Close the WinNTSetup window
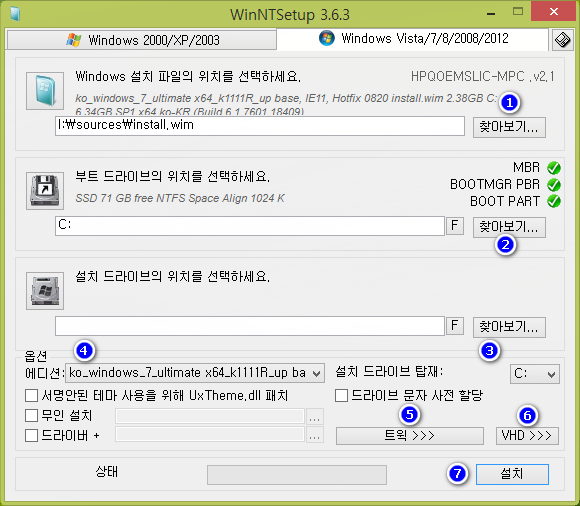This screenshot has height=506, width=580. click(x=554, y=11)
